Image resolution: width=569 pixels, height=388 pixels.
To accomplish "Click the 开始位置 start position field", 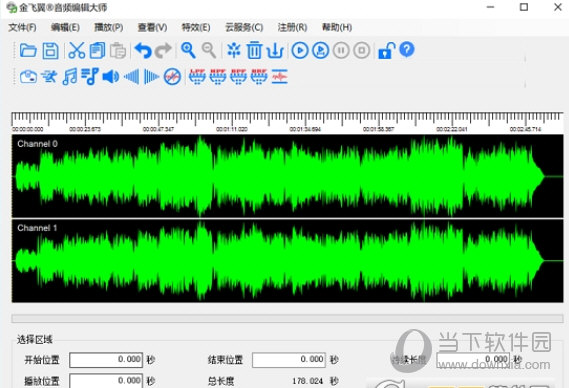I will (106, 360).
